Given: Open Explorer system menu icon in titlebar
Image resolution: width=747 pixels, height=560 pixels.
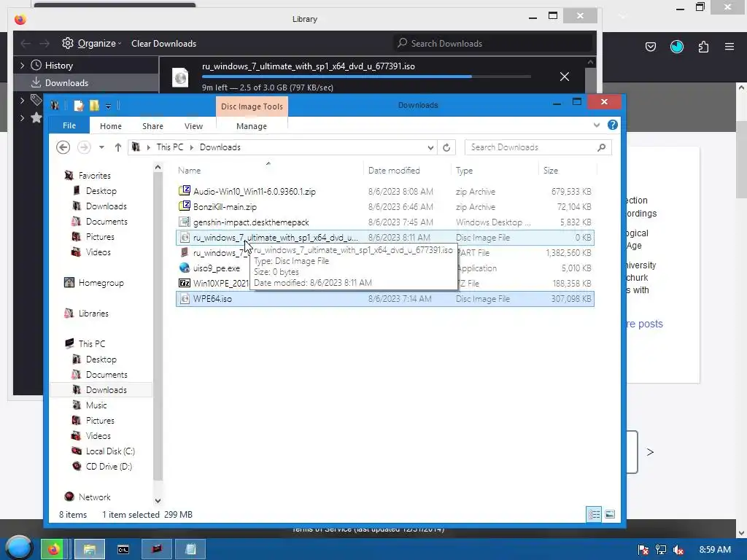Looking at the screenshot, I should (x=55, y=106).
